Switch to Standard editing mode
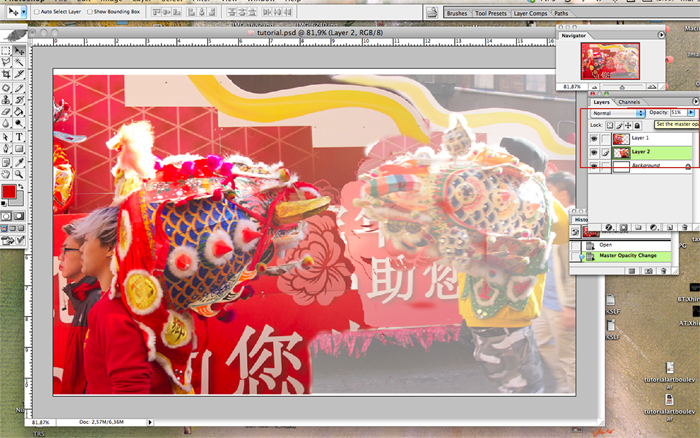The width and height of the screenshot is (700, 438). click(6, 216)
